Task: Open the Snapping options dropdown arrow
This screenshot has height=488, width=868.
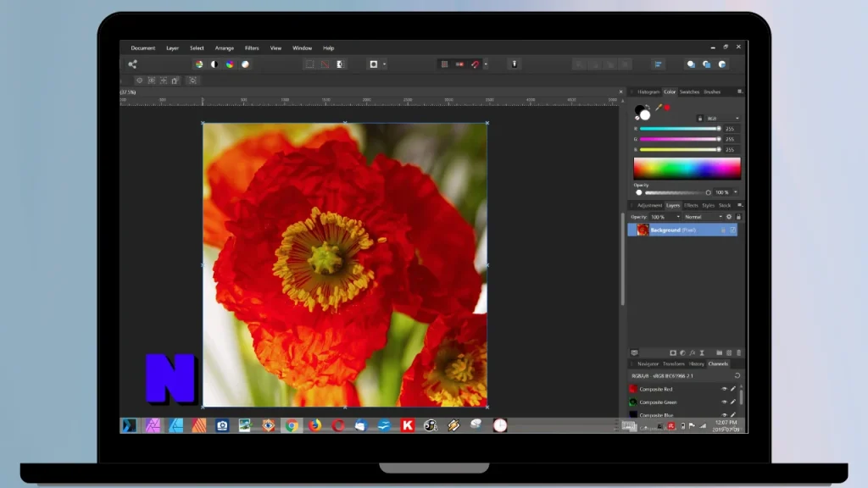Action: 486,64
